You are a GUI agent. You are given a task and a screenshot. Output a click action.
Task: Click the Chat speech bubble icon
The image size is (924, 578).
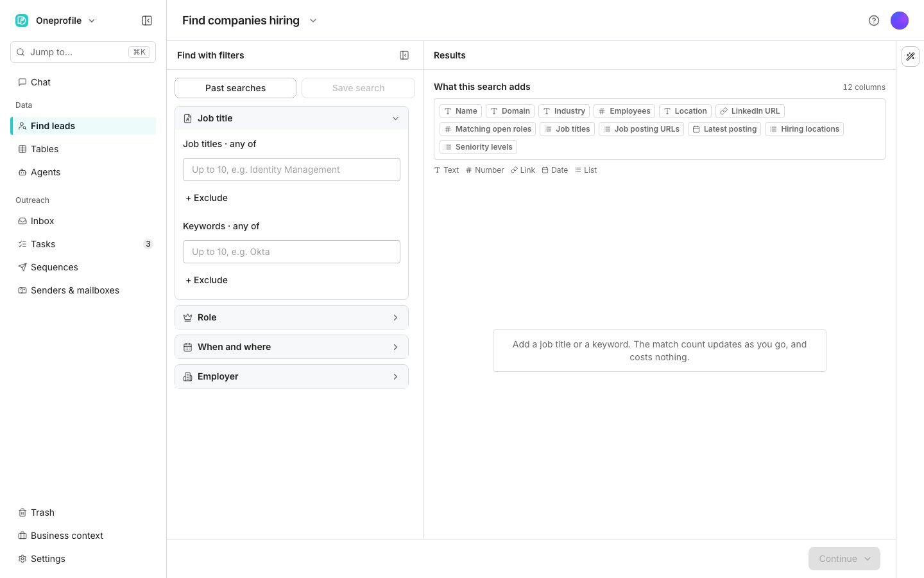(22, 82)
